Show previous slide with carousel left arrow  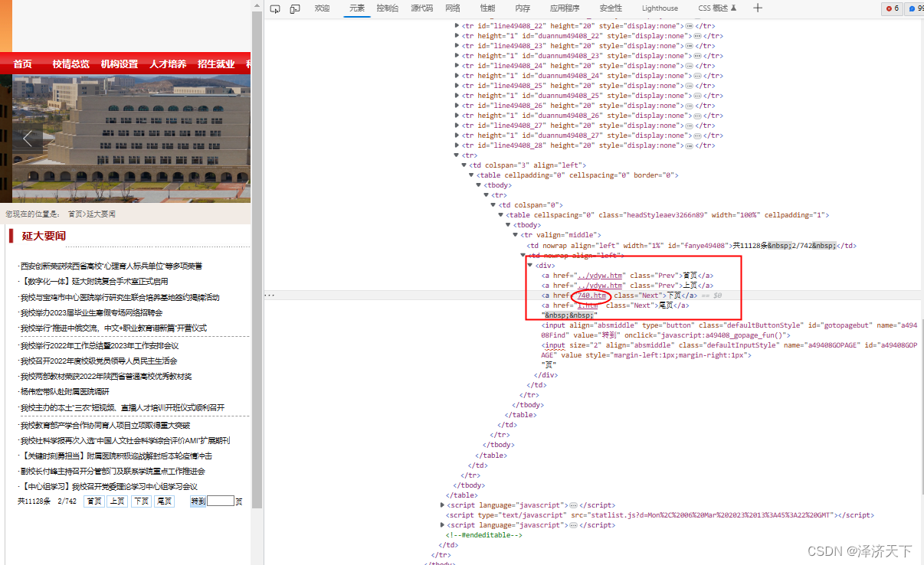(28, 139)
